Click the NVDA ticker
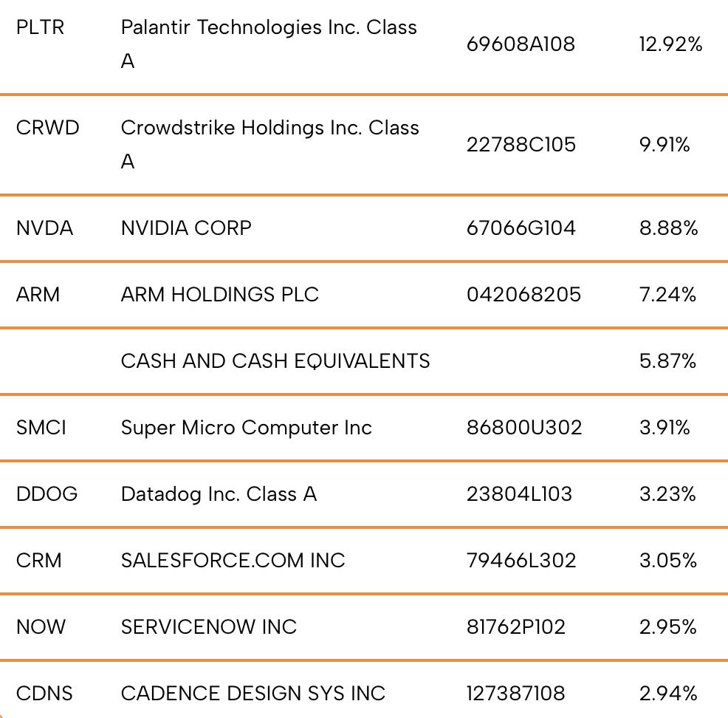728x718 pixels. (x=44, y=228)
